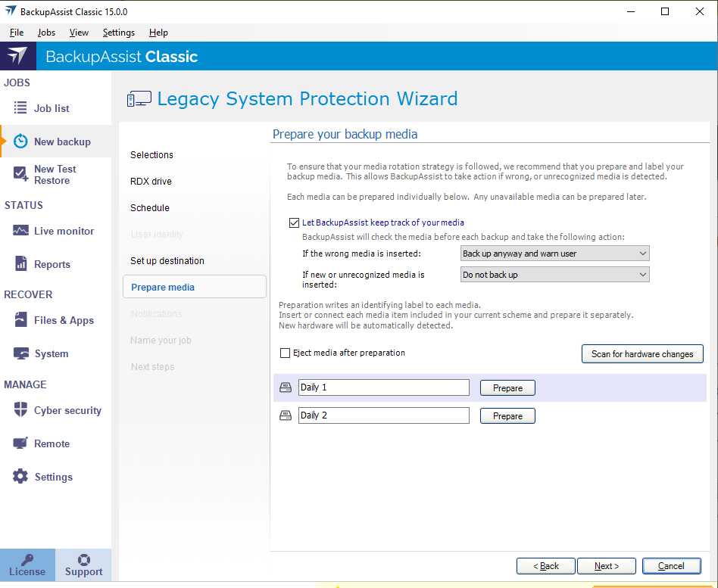718x588 pixels.
Task: Click the License key icon
Action: (x=27, y=560)
